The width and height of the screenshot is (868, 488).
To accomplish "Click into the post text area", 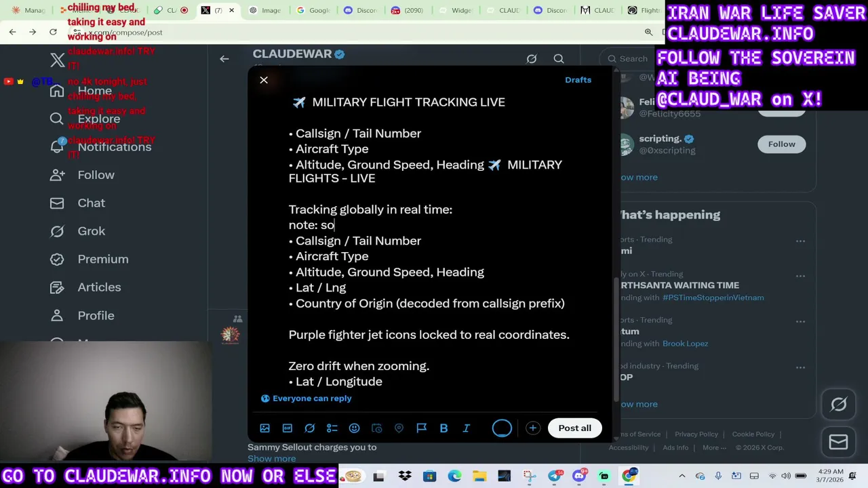I will point(431,241).
